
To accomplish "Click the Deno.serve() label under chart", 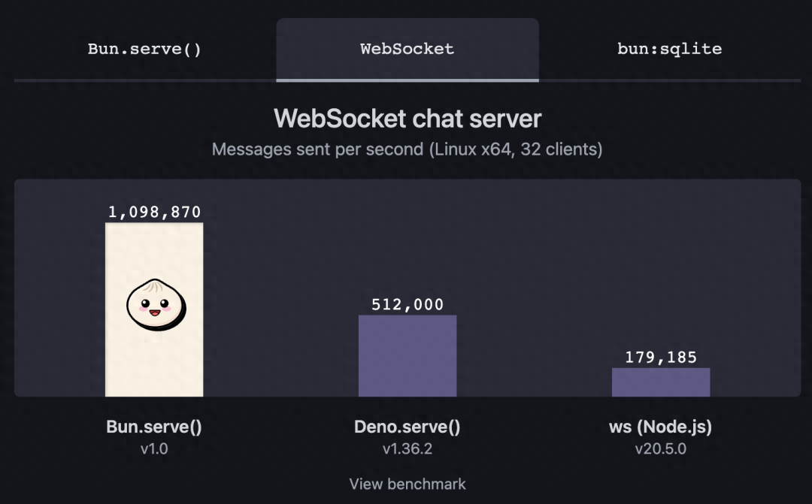I will [x=408, y=427].
